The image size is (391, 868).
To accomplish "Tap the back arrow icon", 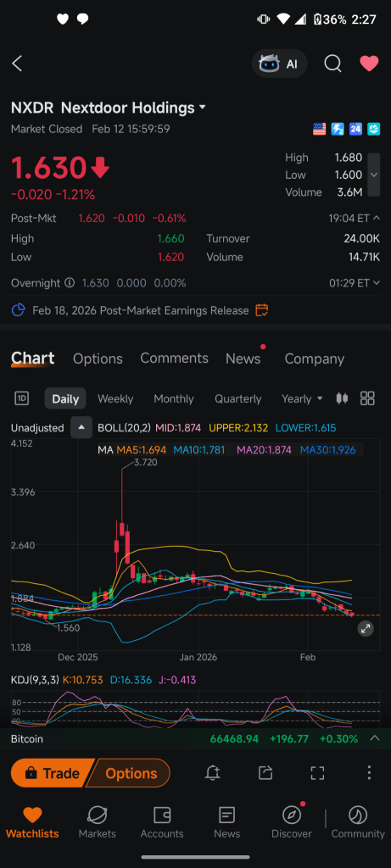I will click(17, 64).
